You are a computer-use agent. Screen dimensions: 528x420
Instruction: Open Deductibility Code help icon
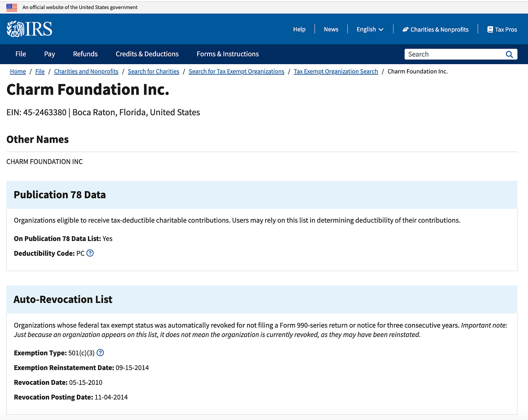[x=90, y=253]
